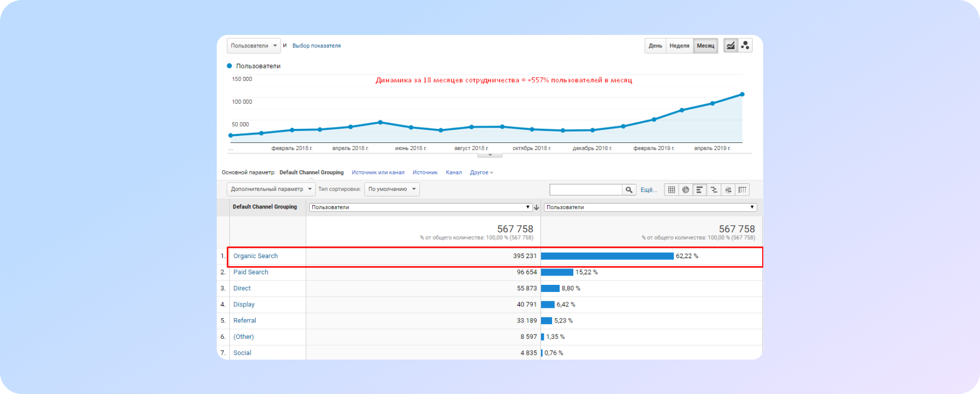Click the 395 231 users value

pos(525,256)
